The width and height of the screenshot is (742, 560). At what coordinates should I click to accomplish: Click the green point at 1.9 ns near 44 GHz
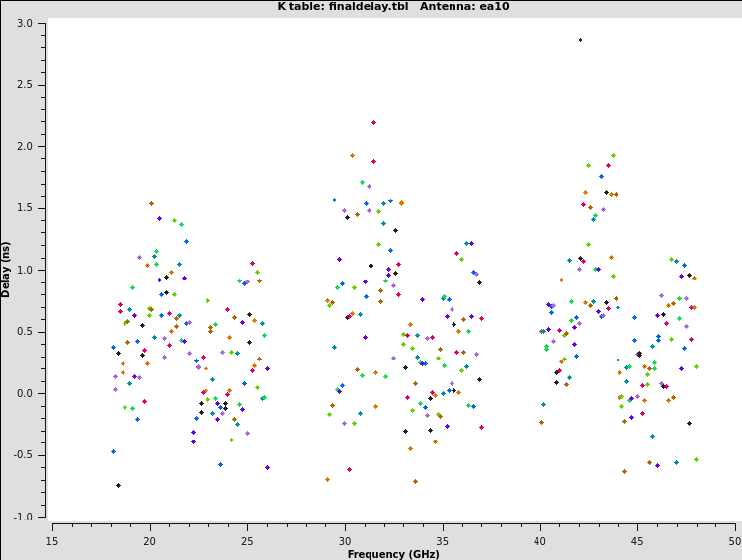pyautogui.click(x=613, y=155)
